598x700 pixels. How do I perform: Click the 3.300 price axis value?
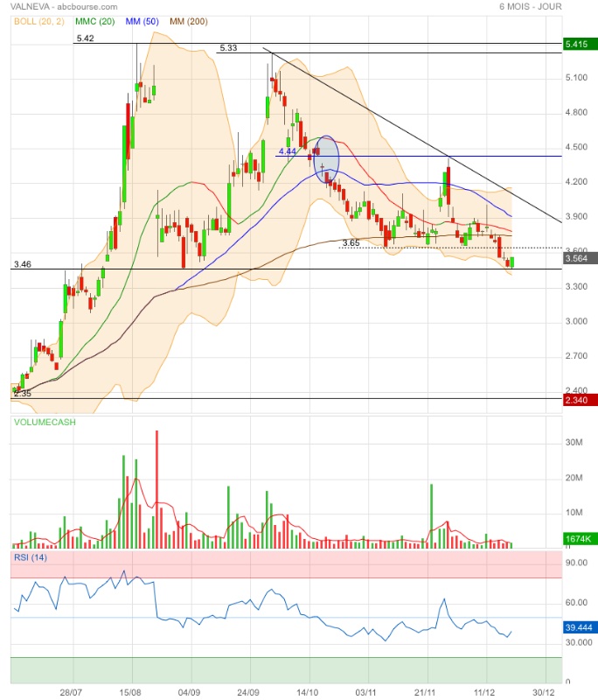point(576,287)
